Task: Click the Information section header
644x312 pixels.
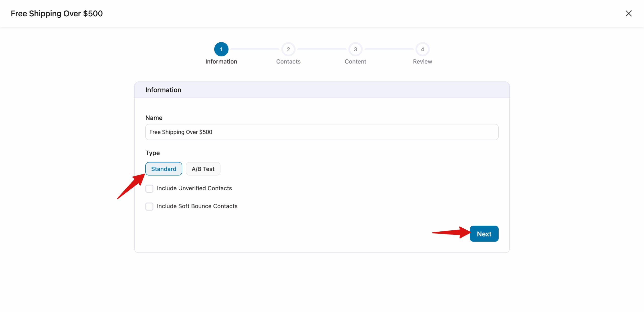Action: tap(163, 90)
